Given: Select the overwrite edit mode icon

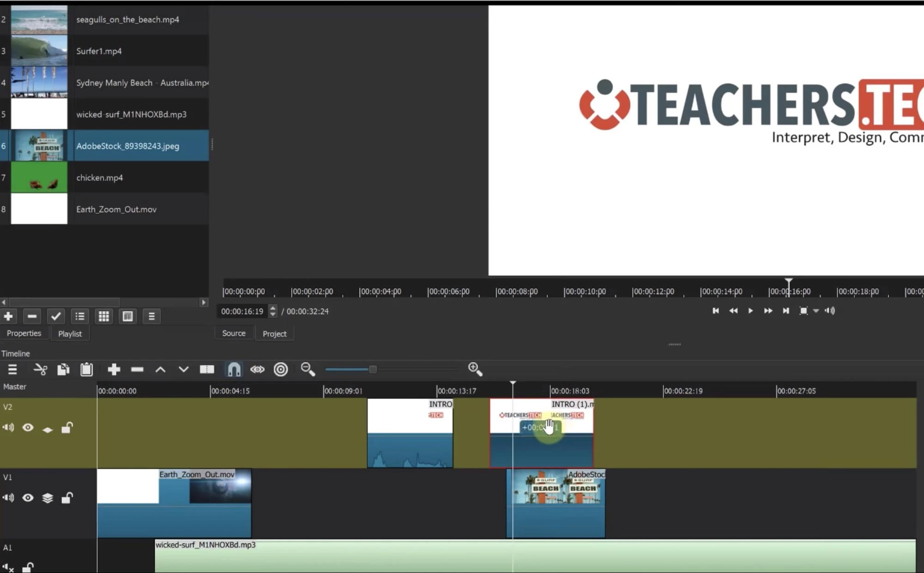Looking at the screenshot, I should 183,369.
